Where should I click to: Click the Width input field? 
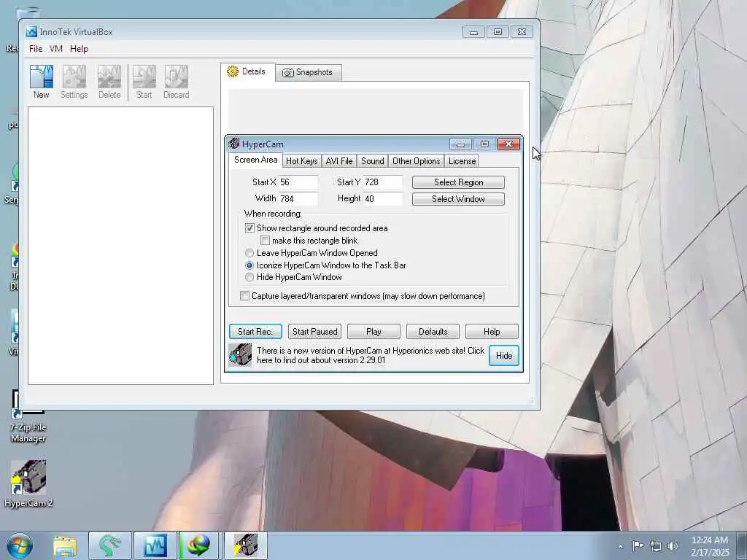click(298, 198)
